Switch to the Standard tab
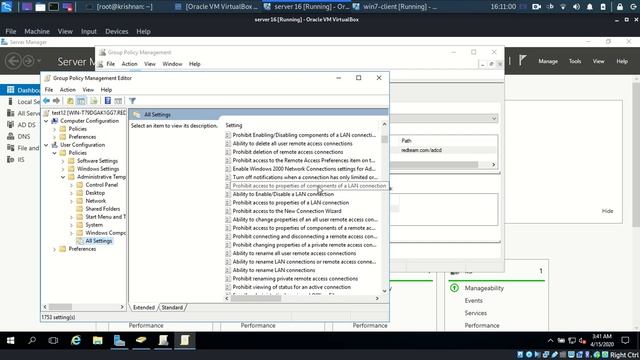This screenshot has width=640, height=360. coord(172,307)
